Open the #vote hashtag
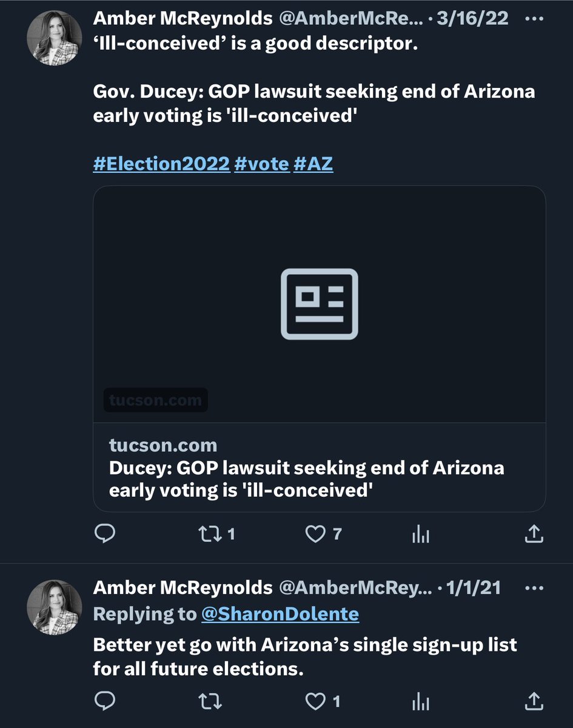 click(x=261, y=164)
